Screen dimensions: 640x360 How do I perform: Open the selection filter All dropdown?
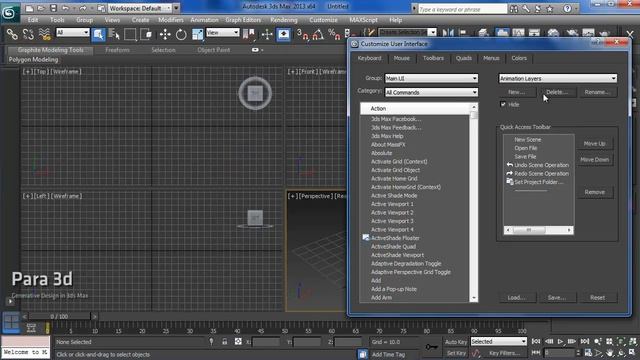(73, 32)
